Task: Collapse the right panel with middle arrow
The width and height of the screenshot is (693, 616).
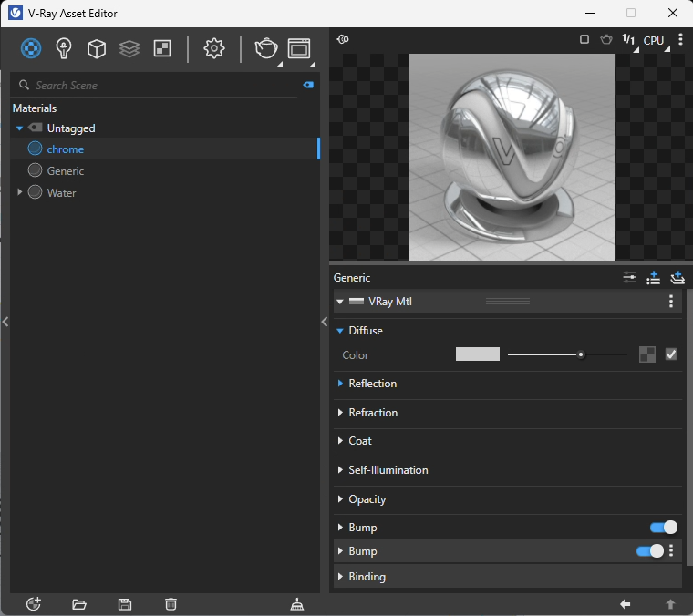Action: pos(324,322)
